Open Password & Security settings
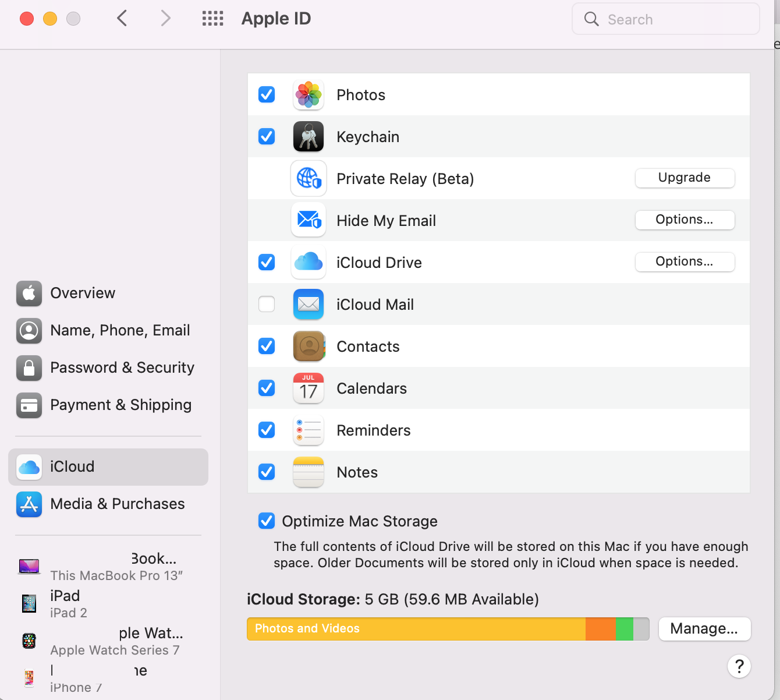The image size is (780, 700). 108,368
